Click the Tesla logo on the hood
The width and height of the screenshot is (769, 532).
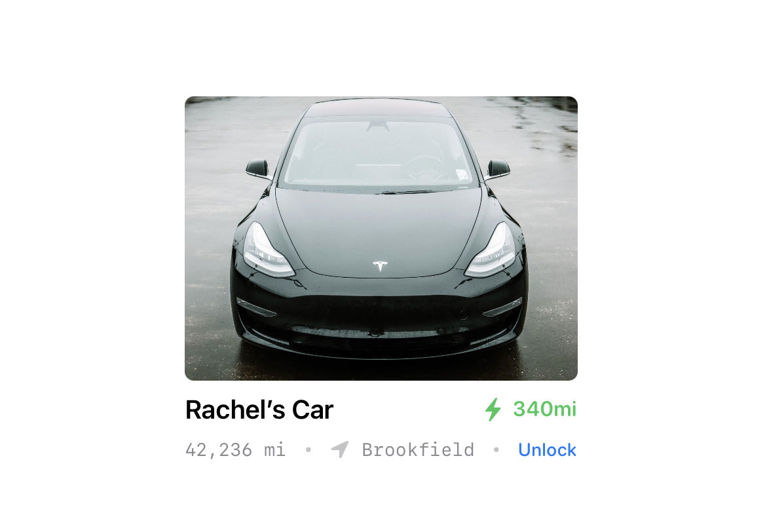click(380, 266)
